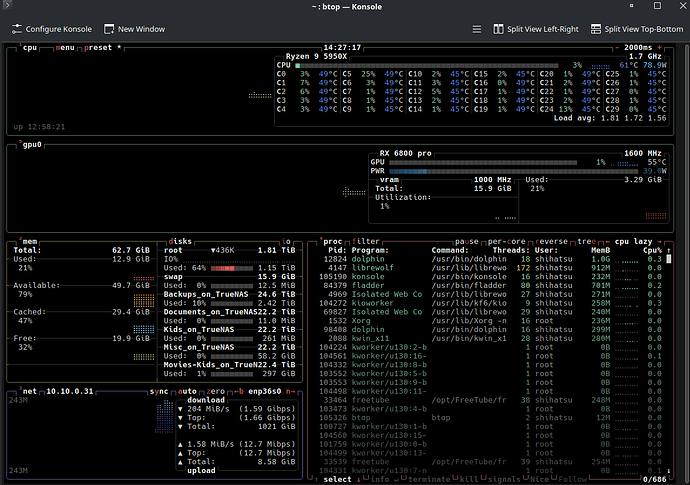Move selection up with select arrow

click(316, 479)
